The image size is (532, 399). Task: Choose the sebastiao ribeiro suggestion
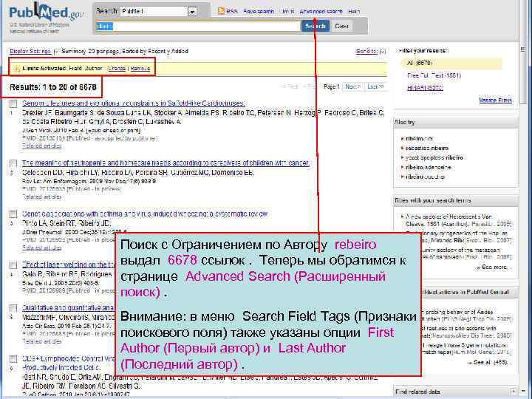(427, 149)
